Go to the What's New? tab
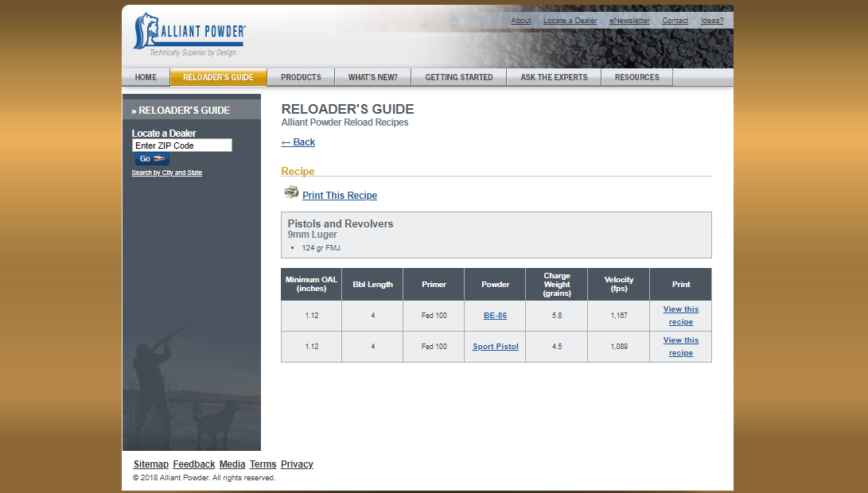Screen dimensions: 868x493 click(x=372, y=77)
